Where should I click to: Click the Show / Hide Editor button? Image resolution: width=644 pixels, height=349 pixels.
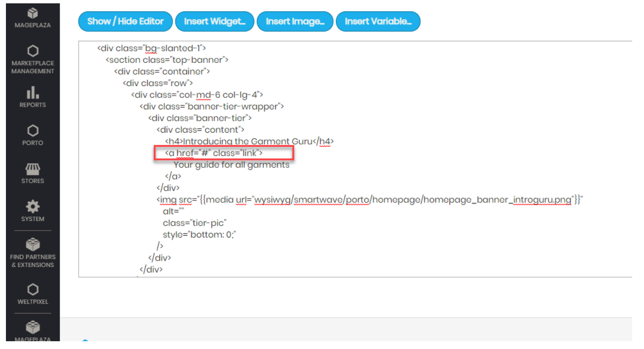[125, 21]
